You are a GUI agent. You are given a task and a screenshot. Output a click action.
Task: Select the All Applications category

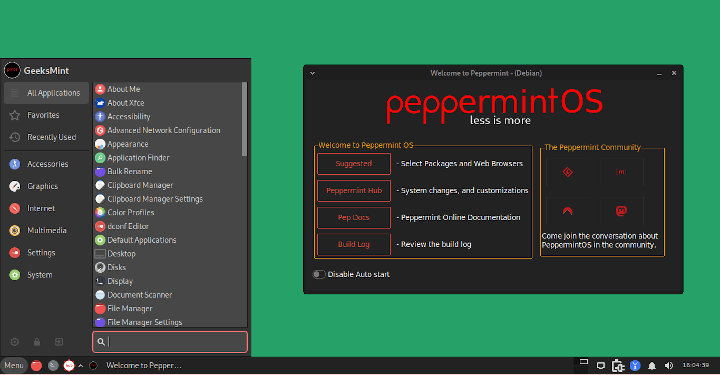(46, 93)
